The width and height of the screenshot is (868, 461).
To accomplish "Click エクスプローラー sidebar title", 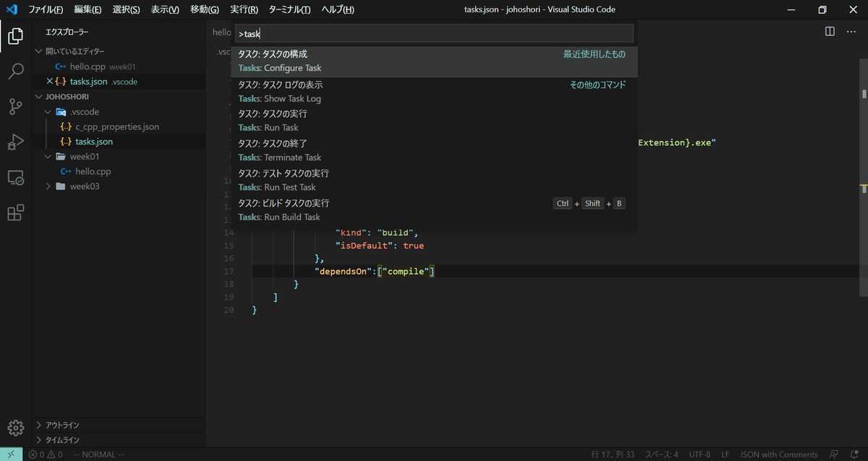I will click(67, 33).
